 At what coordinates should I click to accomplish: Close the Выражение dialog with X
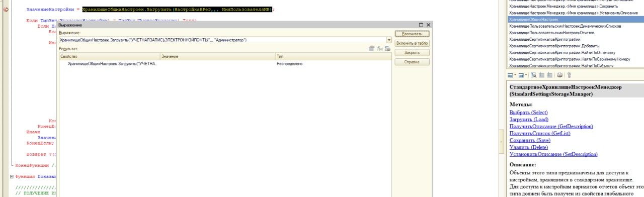pos(428,25)
